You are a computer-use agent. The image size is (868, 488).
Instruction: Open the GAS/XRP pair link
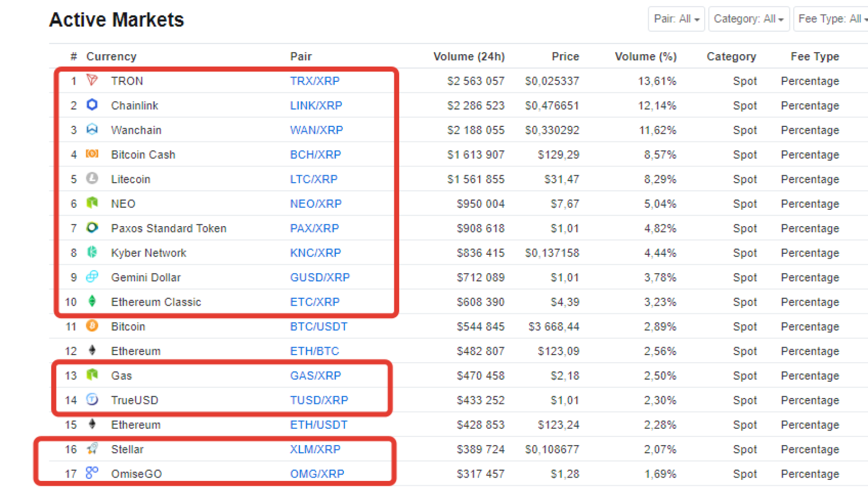point(316,376)
